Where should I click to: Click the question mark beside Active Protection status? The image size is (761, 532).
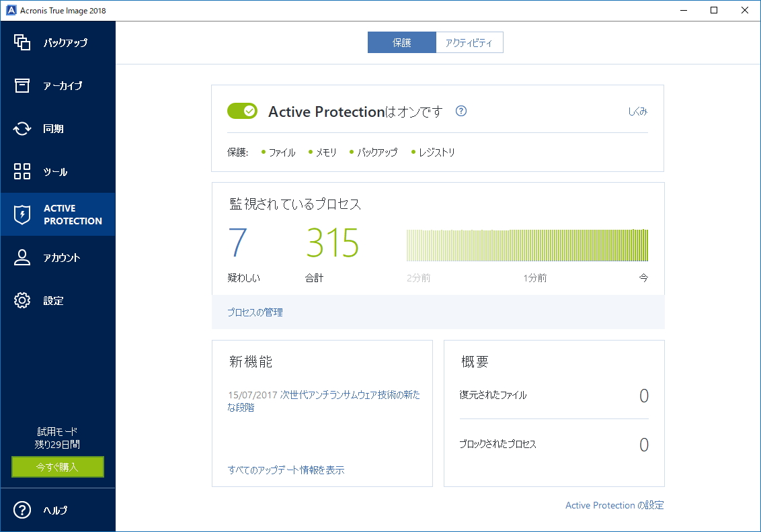coord(460,112)
